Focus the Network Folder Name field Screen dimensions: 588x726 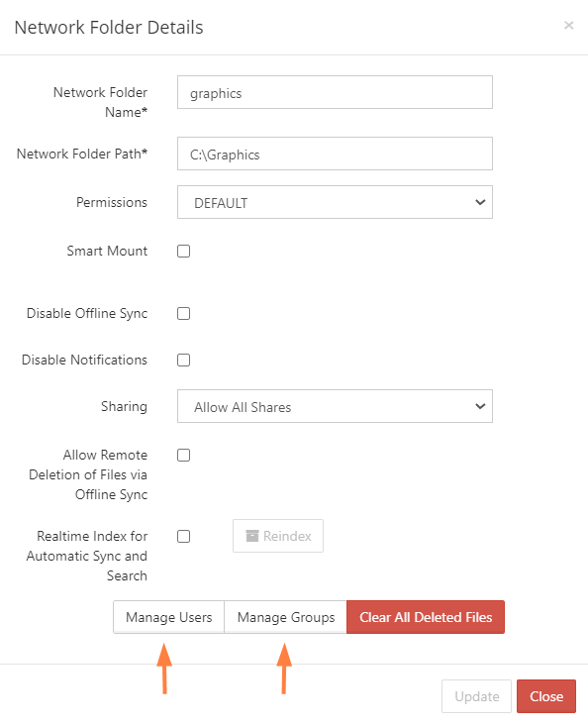(335, 92)
